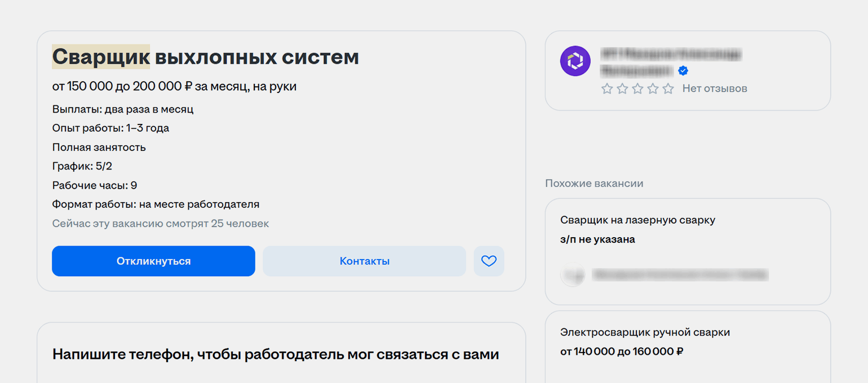Select the third rating star

(637, 88)
